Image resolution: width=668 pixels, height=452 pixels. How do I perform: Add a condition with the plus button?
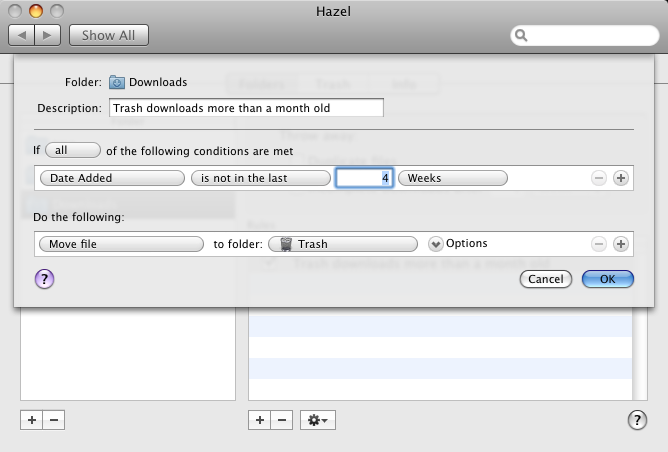pyautogui.click(x=621, y=178)
